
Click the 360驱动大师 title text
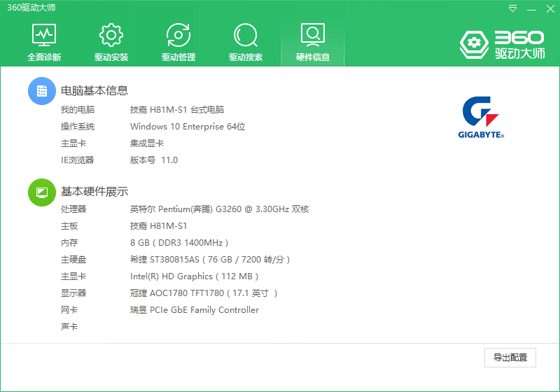pos(31,8)
